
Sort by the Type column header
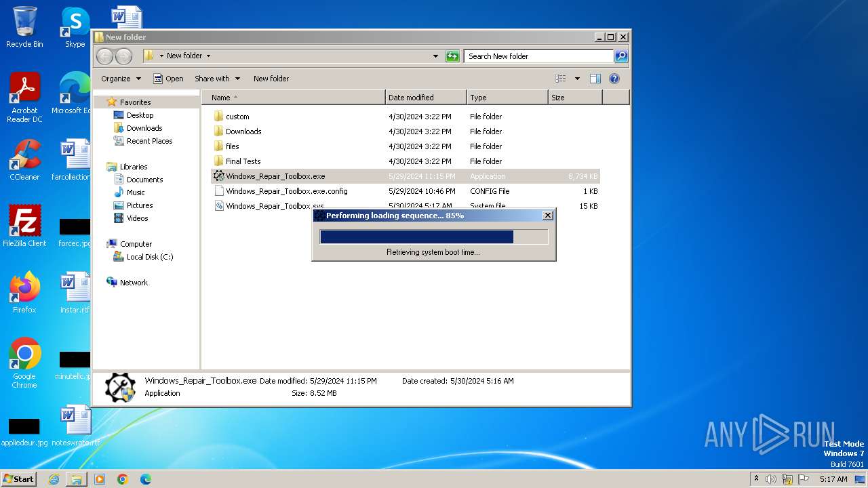click(507, 98)
